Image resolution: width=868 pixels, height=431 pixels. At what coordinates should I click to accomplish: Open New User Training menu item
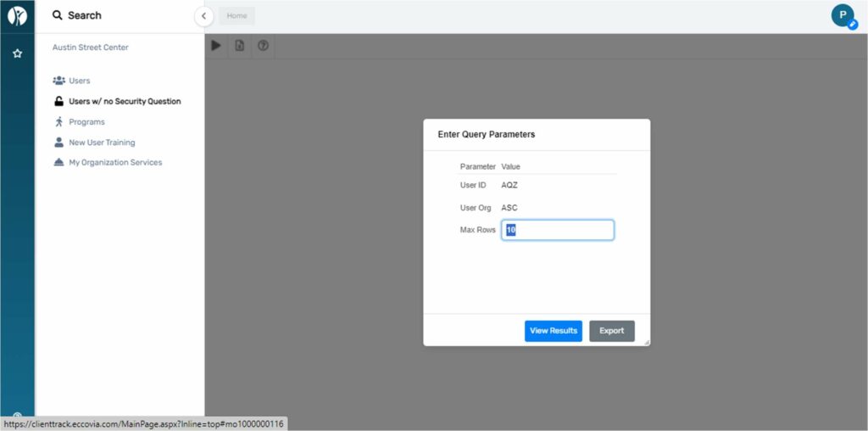(x=102, y=143)
